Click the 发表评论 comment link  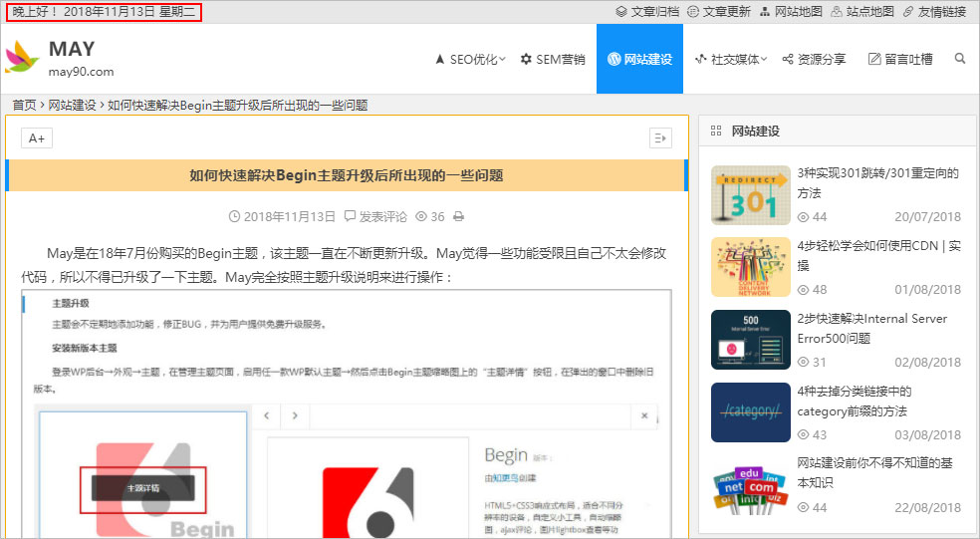[375, 217]
